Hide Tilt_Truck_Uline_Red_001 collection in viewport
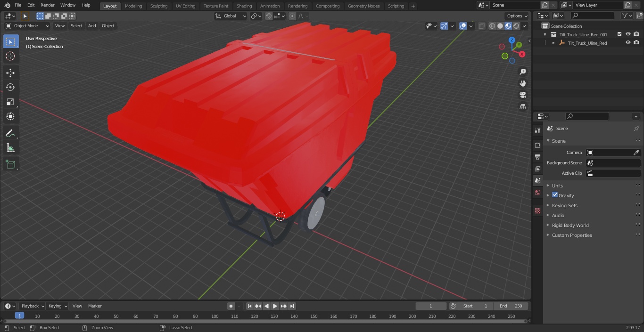 (628, 34)
